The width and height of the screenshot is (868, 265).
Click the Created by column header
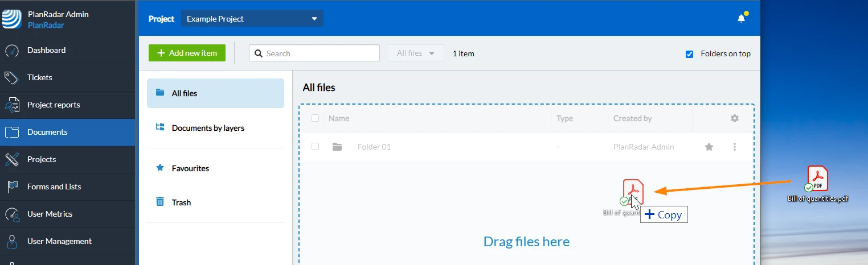[632, 118]
